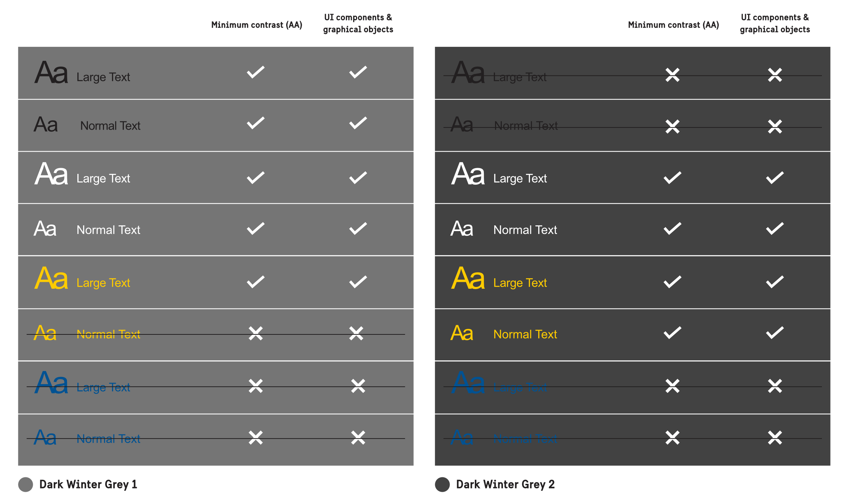
Task: Click left table's Minimum contrast X for yellow Normal Text
Action: (x=256, y=333)
